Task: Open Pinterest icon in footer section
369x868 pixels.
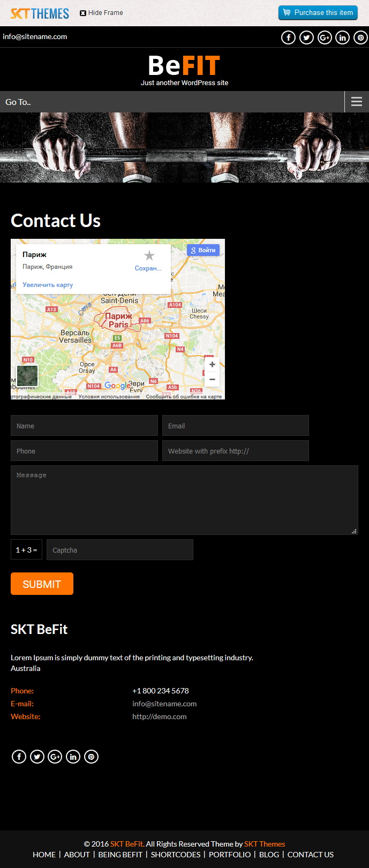Action: point(92,757)
